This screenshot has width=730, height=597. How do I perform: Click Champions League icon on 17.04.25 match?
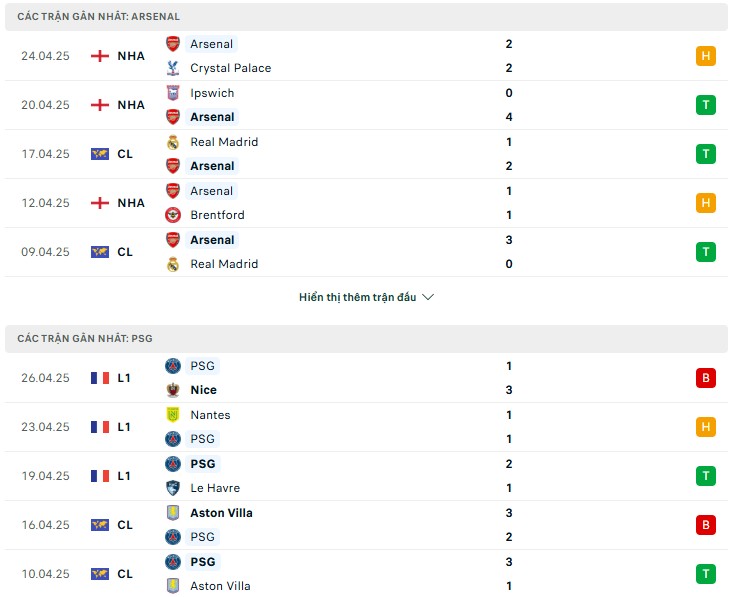[100, 154]
